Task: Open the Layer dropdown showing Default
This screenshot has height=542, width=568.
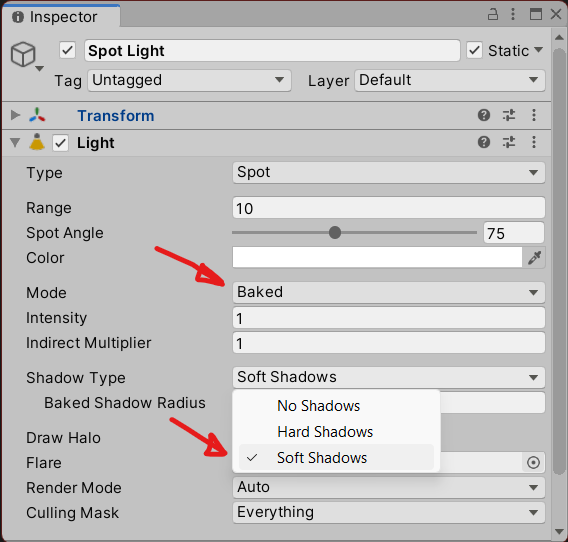Action: pyautogui.click(x=450, y=80)
